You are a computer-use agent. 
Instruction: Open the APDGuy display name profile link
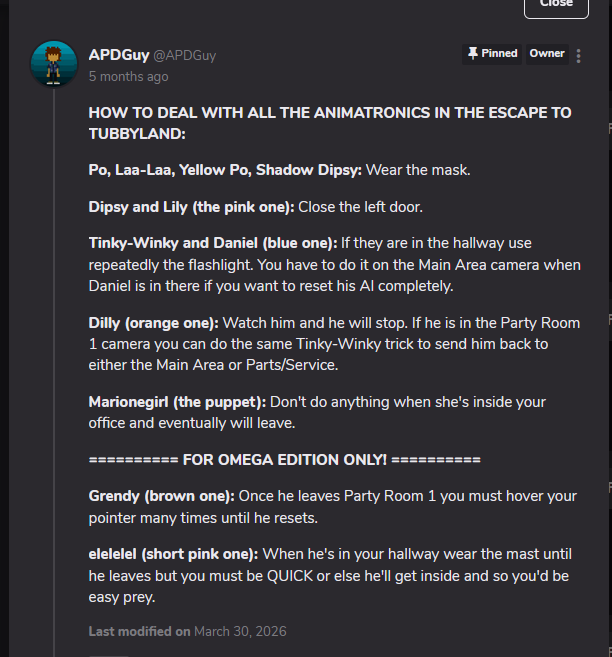point(118,55)
